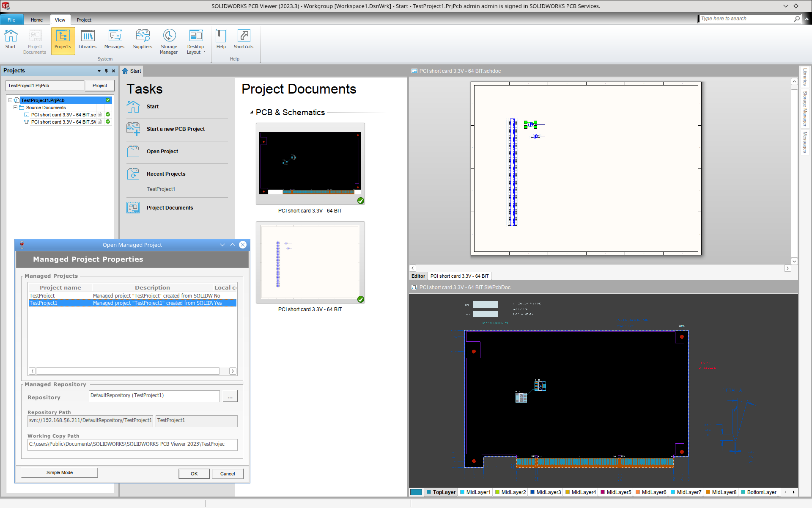Open the Storage Manager side panel tab
The image size is (812, 508).
805,108
